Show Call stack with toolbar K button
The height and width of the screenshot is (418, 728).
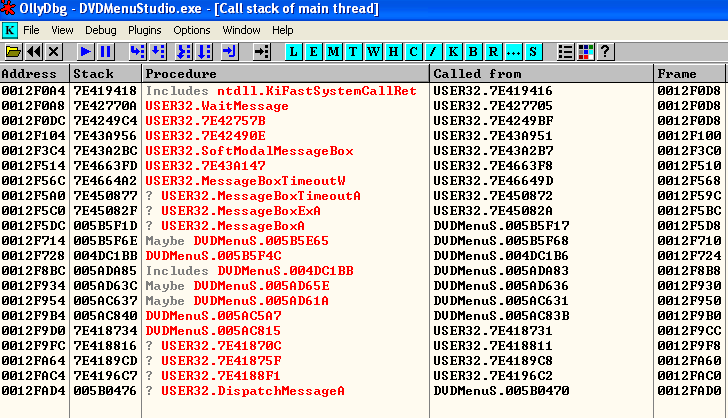[x=453, y=52]
